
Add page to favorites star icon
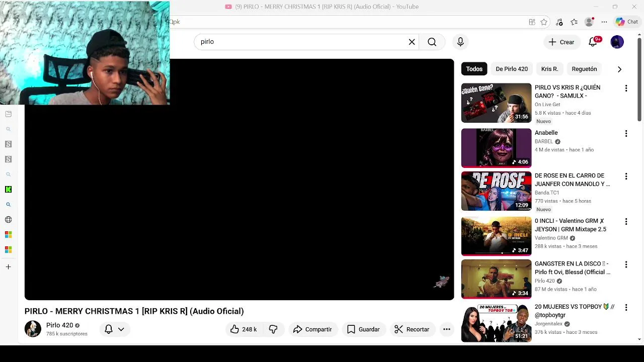point(544,22)
